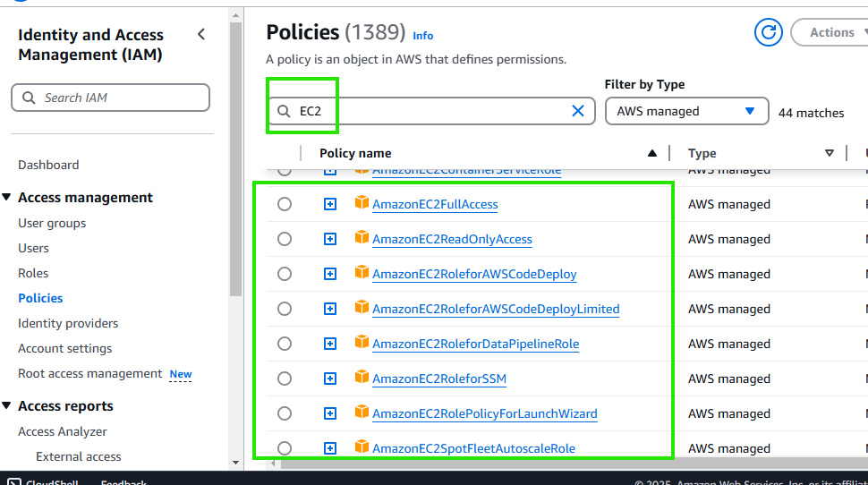Expand the AmazonEC2RoleforDataPipelineRole policy details
868x485 pixels.
tap(330, 344)
